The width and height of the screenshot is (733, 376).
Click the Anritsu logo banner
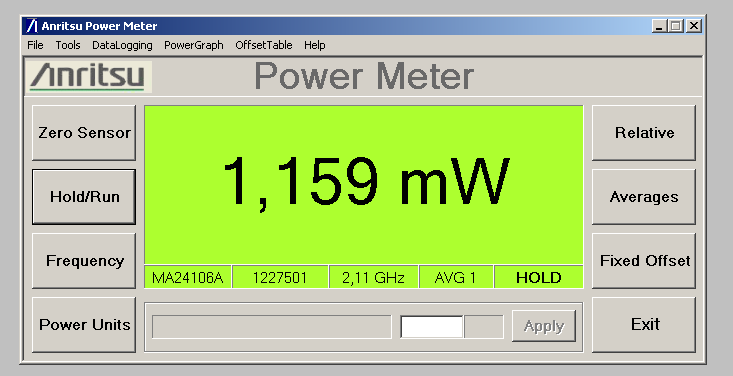(x=88, y=77)
